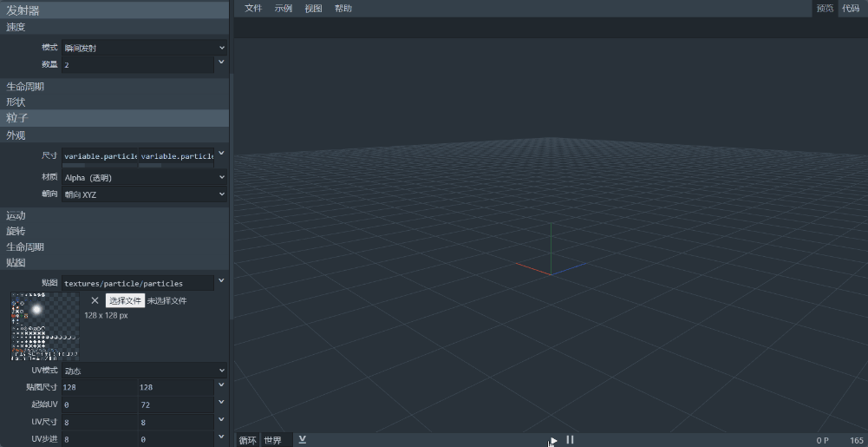
Task: Expand the chevron next to 数量 field
Action: 221,62
